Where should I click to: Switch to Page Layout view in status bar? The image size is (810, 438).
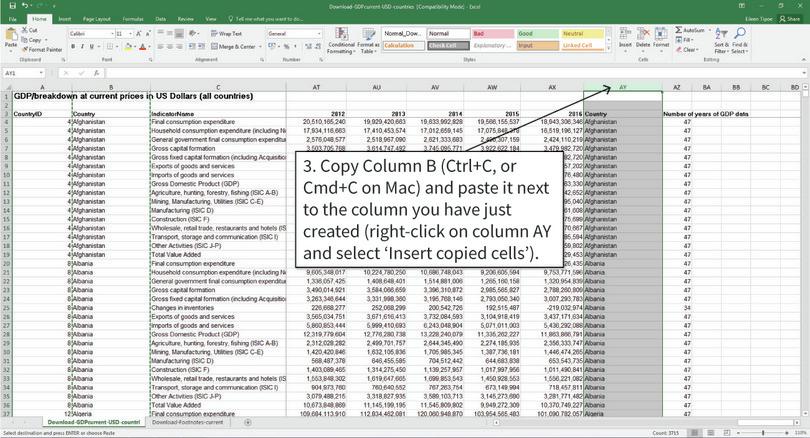[x=711, y=433]
